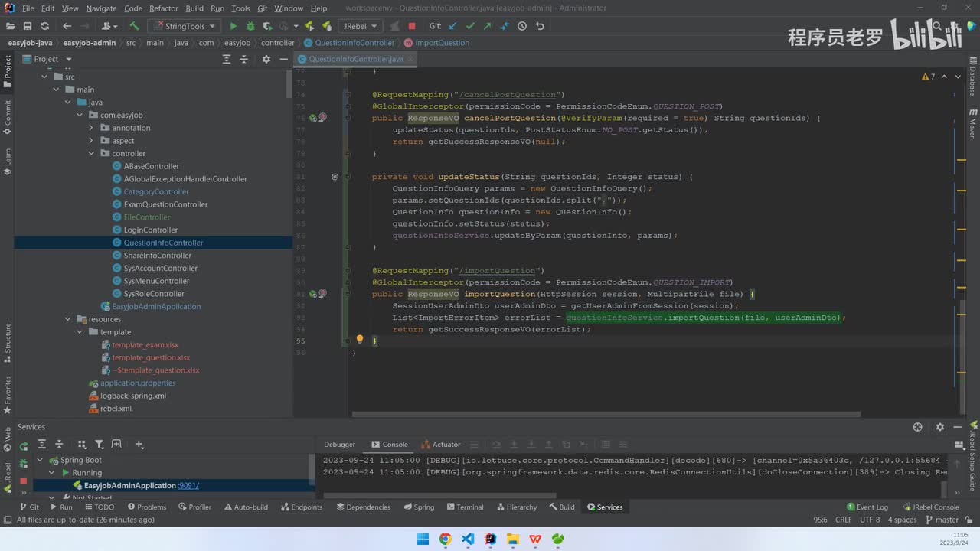Open Project panel settings gear

[x=266, y=59]
